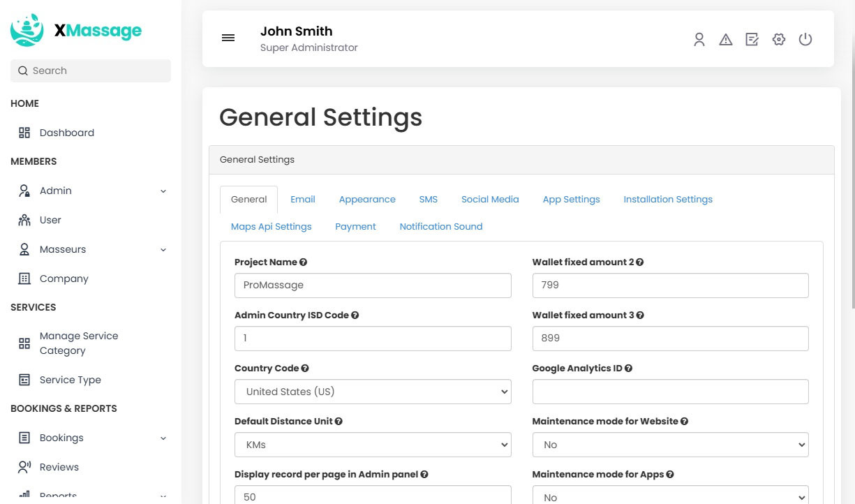Switch to the Email tab
855x504 pixels.
(303, 200)
